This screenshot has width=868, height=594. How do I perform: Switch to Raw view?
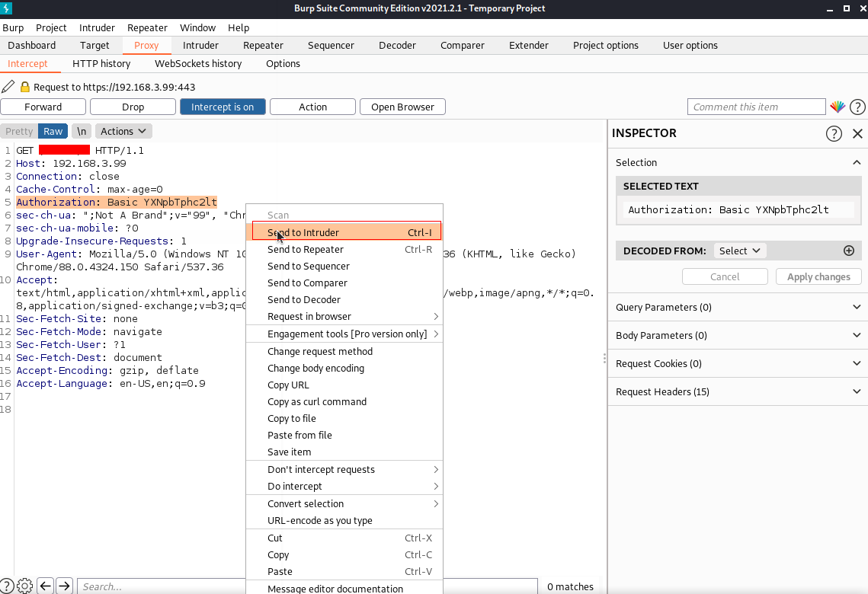pyautogui.click(x=53, y=131)
